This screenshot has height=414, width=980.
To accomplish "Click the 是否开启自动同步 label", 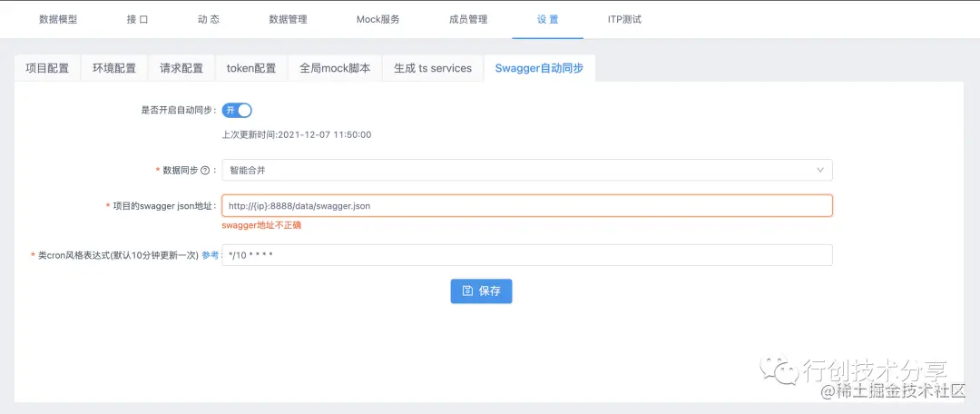I will (178, 110).
